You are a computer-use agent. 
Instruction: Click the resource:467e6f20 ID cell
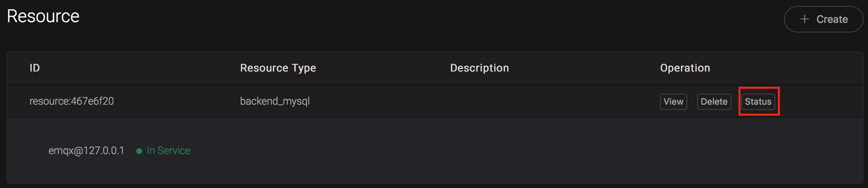71,101
